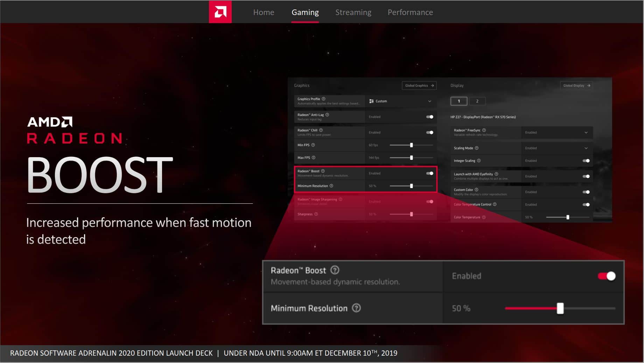Switch to the Streaming tab
Screen dimensions: 644x363
353,12
